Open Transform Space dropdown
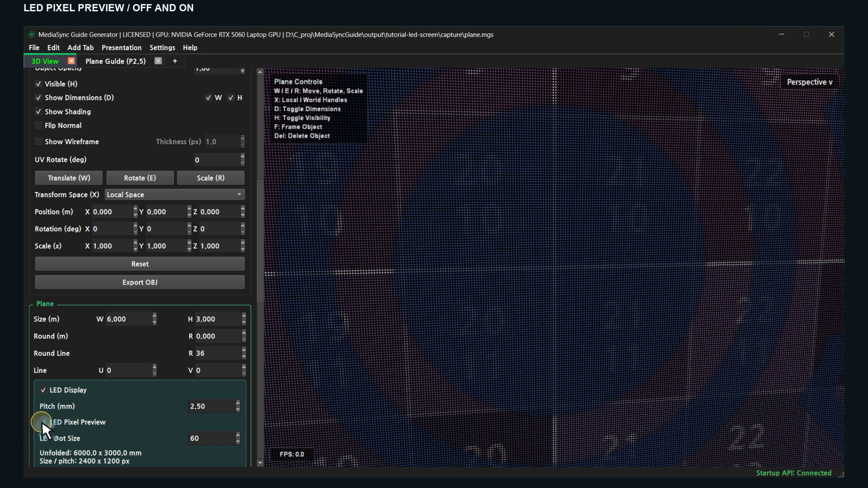Image resolution: width=868 pixels, height=488 pixels. click(x=175, y=195)
